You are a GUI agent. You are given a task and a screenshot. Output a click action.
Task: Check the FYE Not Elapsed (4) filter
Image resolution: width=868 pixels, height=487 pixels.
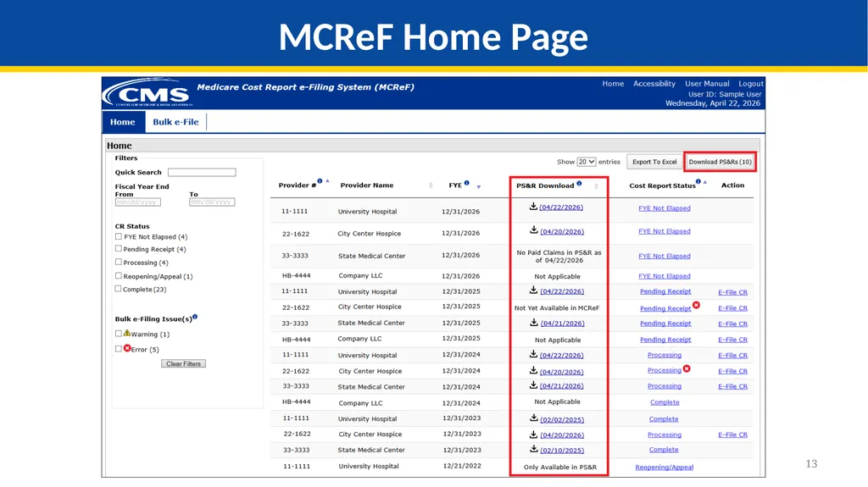coord(119,236)
